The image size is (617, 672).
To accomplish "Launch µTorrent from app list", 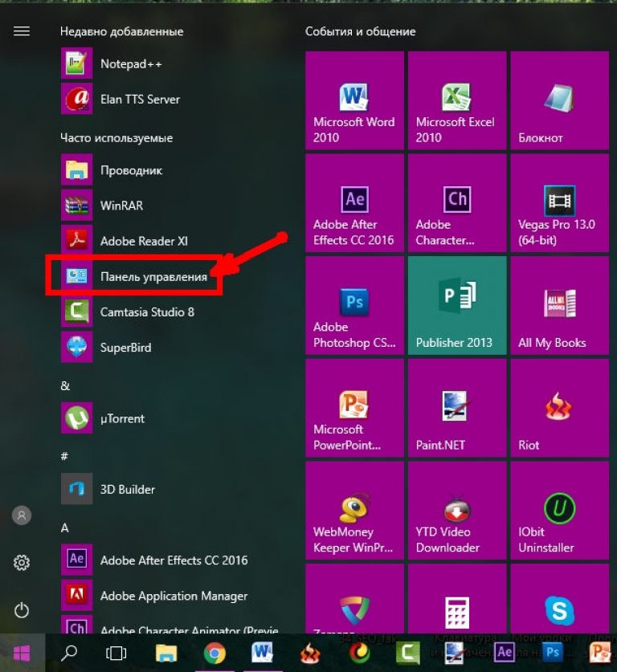I will pyautogui.click(x=121, y=418).
